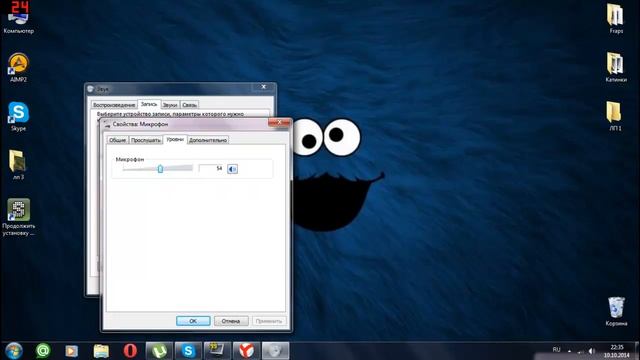640x360 pixels.
Task: Open the Дополнительно tab
Action: click(x=208, y=140)
